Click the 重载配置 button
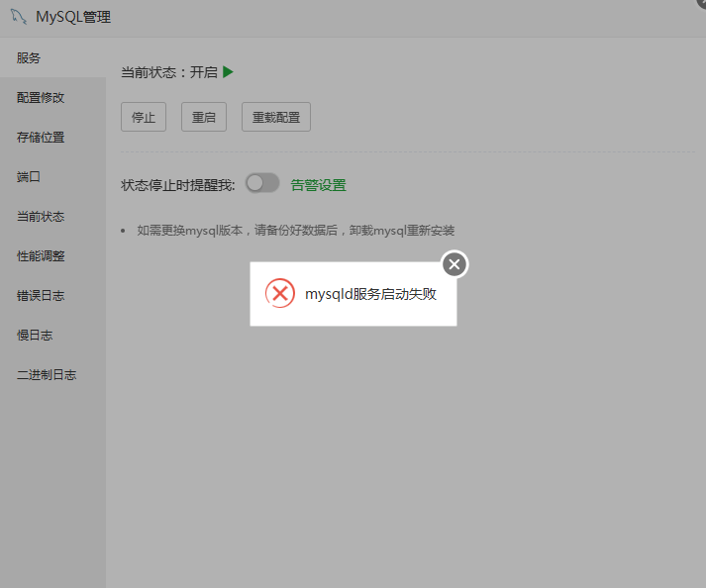Screen dimensions: 706x588 [276, 117]
